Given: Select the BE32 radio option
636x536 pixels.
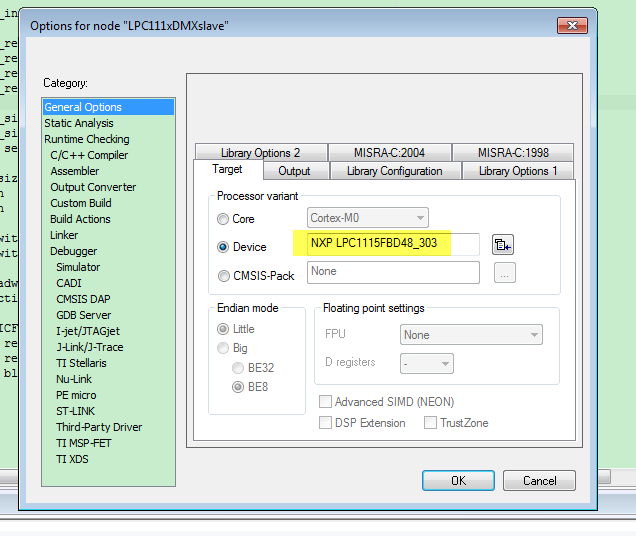Looking at the screenshot, I should 238,368.
